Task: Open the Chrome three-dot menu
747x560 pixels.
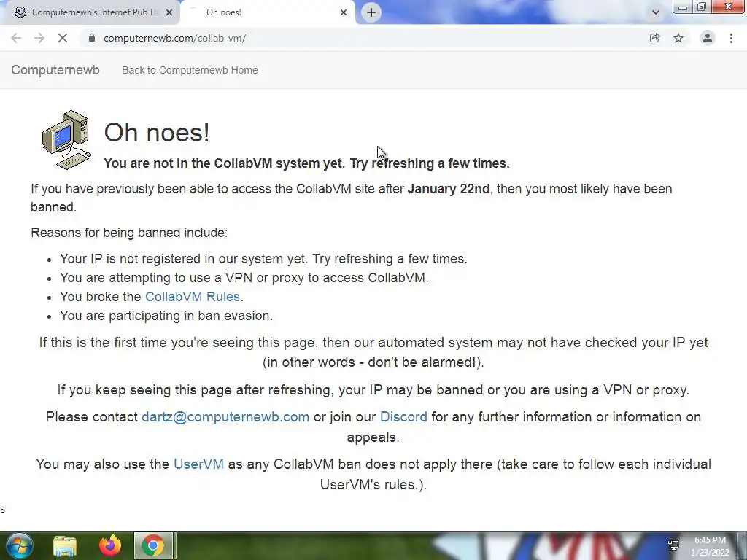Action: (x=731, y=38)
